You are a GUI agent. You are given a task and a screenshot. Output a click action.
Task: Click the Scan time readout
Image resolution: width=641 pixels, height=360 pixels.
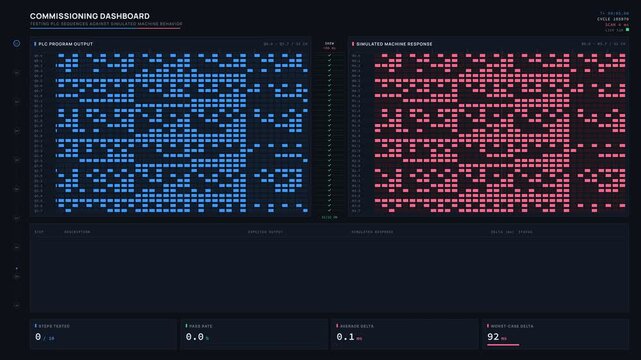point(617,25)
